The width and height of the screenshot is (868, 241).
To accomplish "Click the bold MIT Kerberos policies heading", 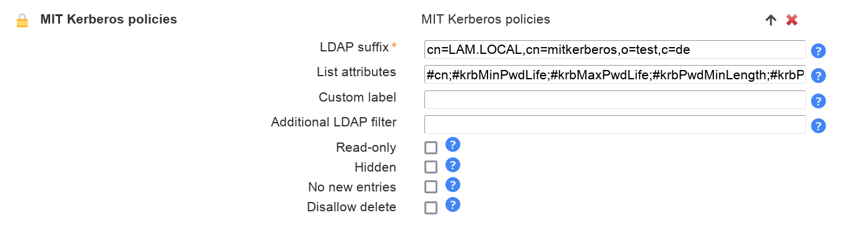I will tap(109, 19).
